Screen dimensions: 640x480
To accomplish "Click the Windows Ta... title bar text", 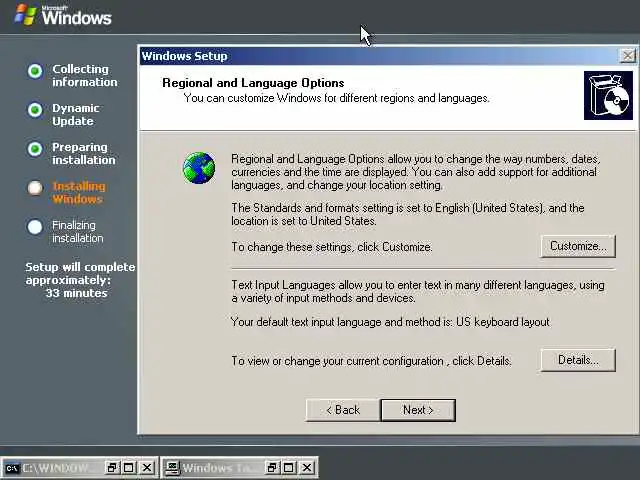I will pyautogui.click(x=216, y=468).
